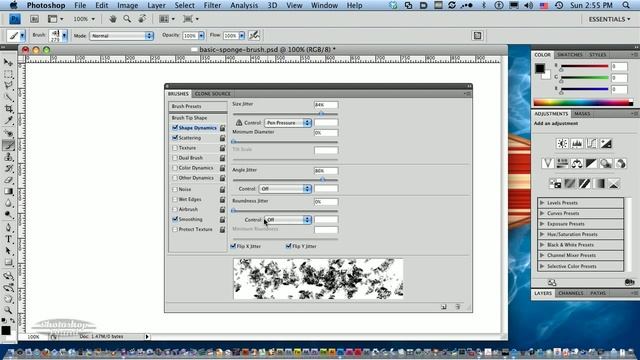Open the Size Jitter Control dropdown (Pen Pressure)
The height and width of the screenshot is (360, 640).
(288, 122)
